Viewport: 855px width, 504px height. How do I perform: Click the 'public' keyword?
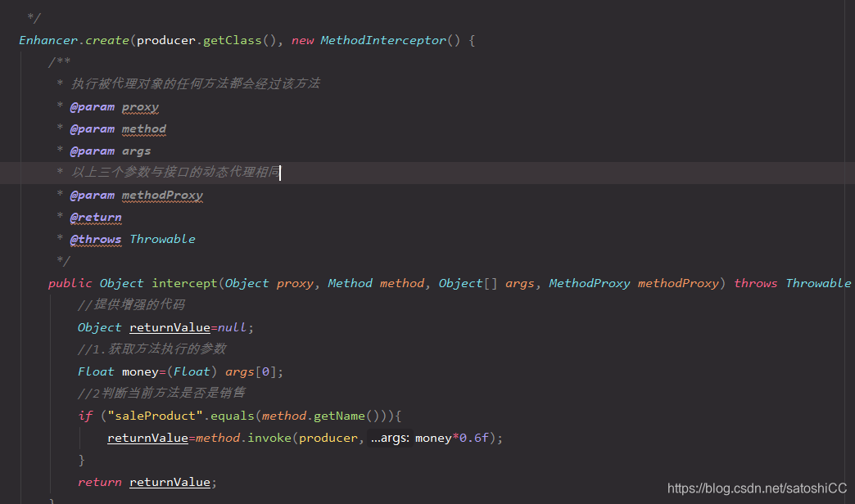[x=70, y=283]
